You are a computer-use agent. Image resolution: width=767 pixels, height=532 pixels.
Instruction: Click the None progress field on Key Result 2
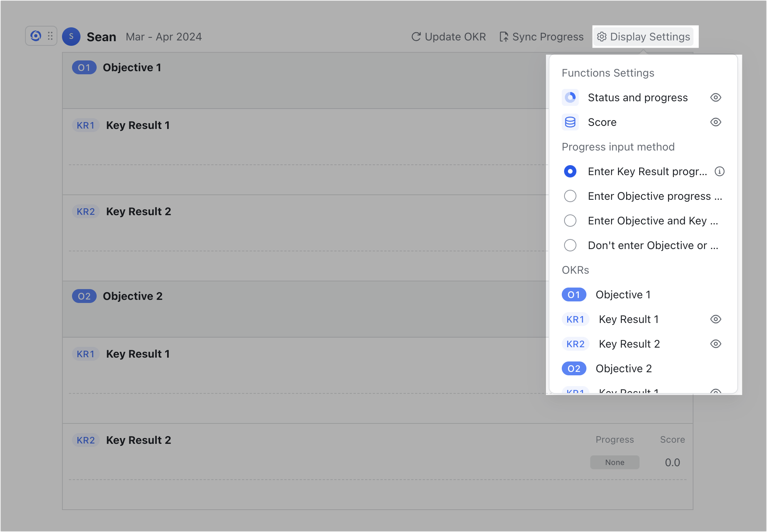(x=615, y=462)
